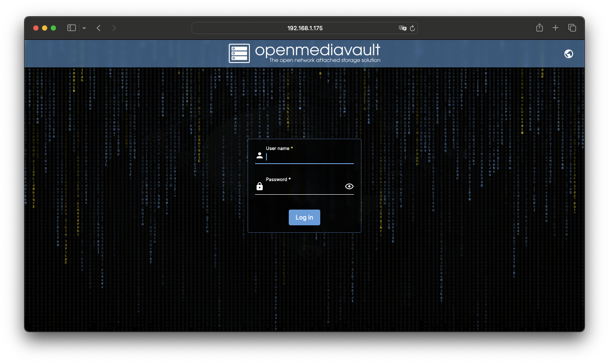Expand the sidebar tab group dropdown chevron
The width and height of the screenshot is (609, 364).
coord(84,28)
